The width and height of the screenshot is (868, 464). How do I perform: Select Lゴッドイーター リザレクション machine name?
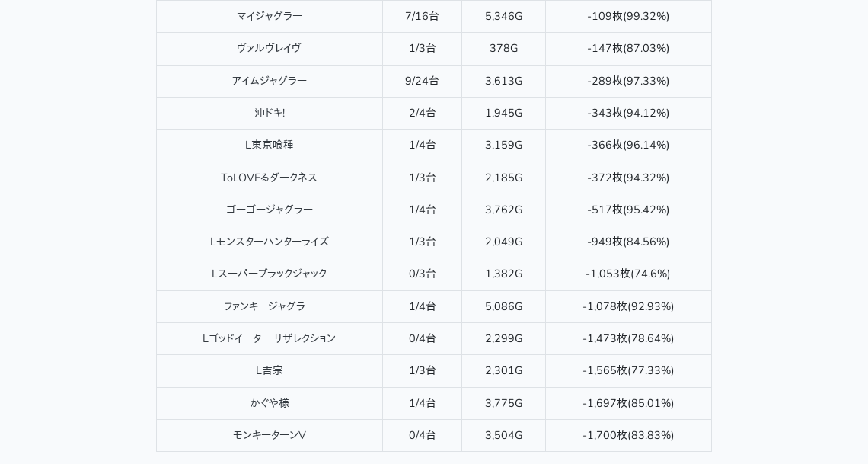269,338
